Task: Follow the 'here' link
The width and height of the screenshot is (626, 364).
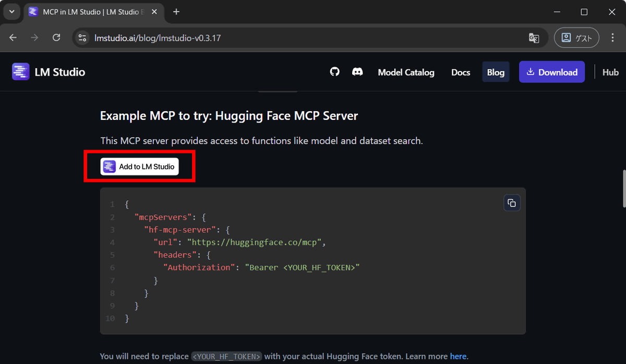Action: [458, 356]
